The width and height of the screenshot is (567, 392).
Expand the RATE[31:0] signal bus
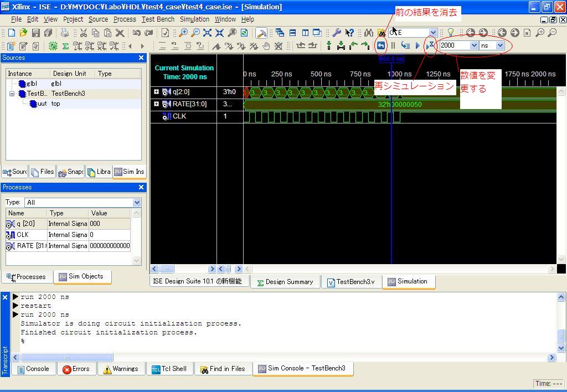tap(157, 104)
